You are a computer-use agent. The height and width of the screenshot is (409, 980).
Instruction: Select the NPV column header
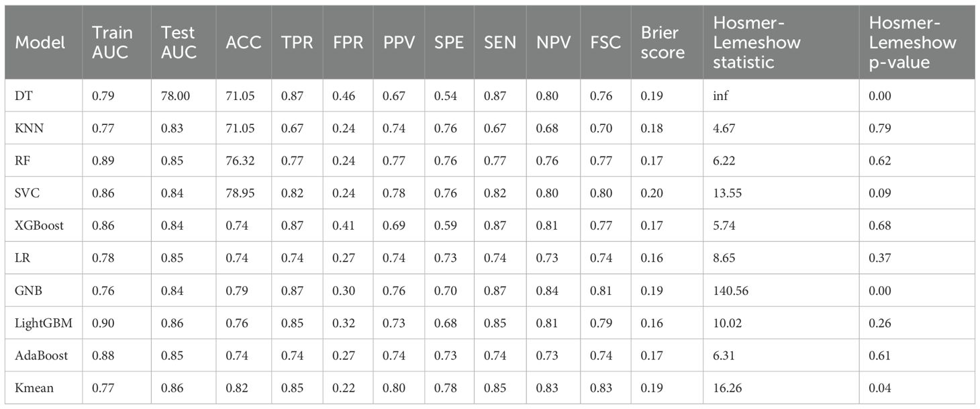553,43
